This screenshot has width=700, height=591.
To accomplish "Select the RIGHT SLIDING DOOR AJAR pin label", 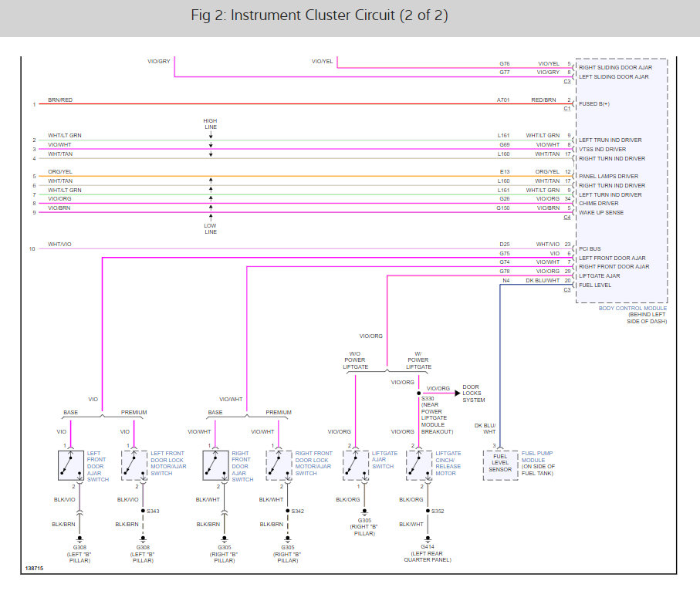I will pyautogui.click(x=615, y=67).
